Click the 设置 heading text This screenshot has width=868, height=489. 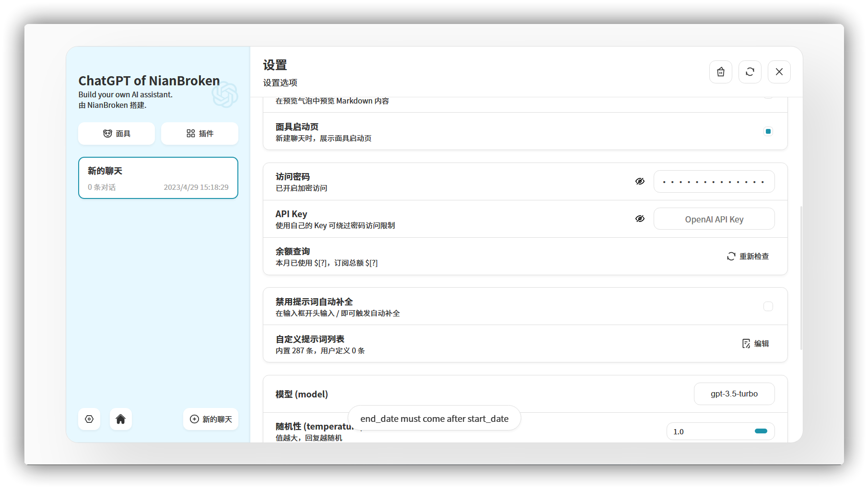point(275,65)
